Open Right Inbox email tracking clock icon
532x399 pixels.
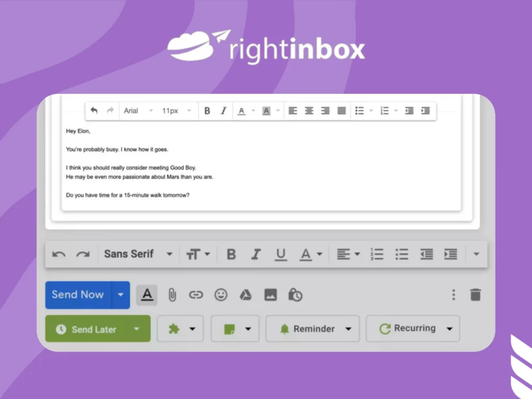tap(295, 295)
